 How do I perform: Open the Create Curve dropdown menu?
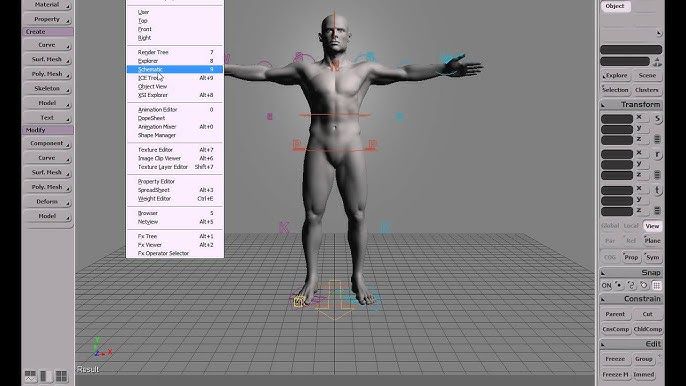pos(47,45)
